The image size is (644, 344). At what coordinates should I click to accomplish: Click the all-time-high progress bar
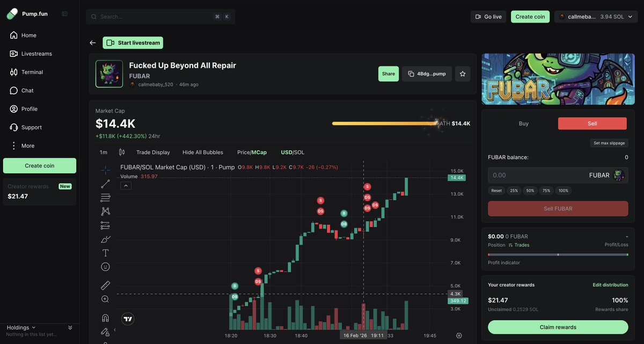[x=386, y=123]
